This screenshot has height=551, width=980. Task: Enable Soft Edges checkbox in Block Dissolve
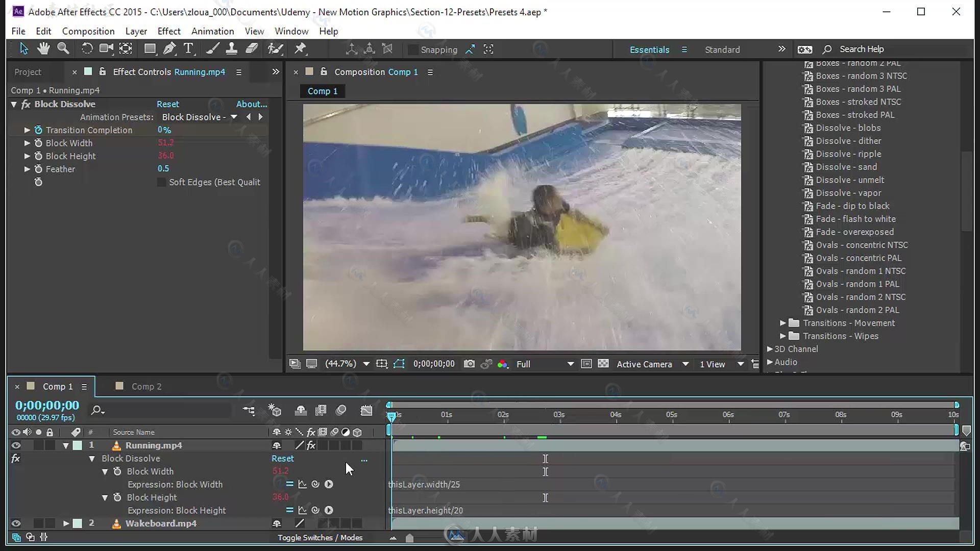161,182
